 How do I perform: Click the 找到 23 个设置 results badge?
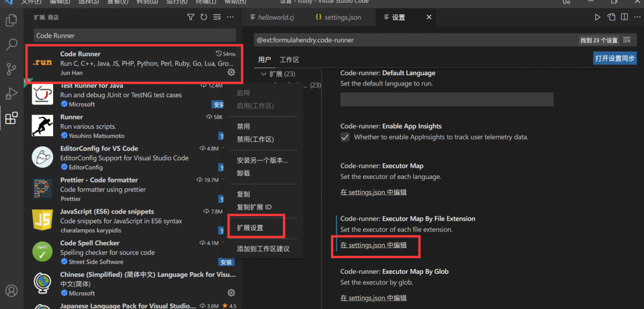pos(599,41)
